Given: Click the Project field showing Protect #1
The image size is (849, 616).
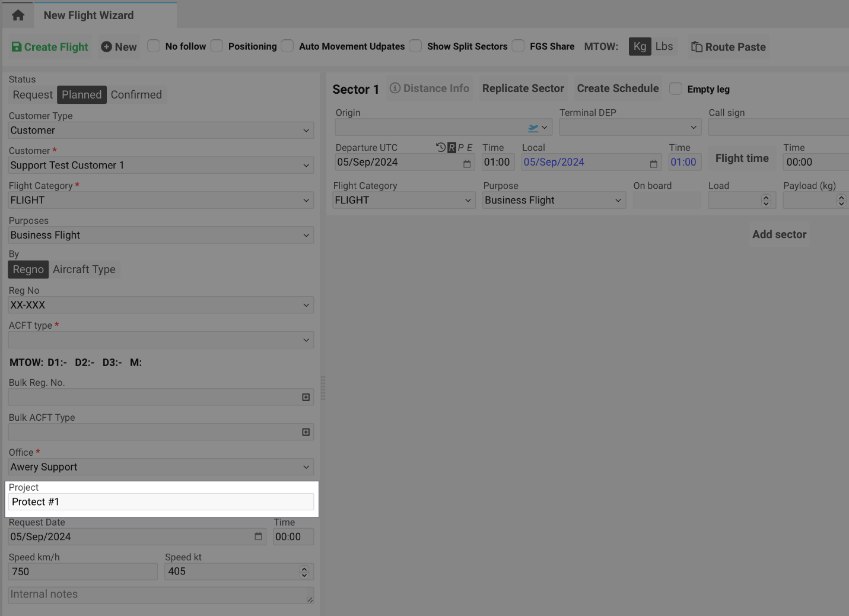Looking at the screenshot, I should point(160,501).
